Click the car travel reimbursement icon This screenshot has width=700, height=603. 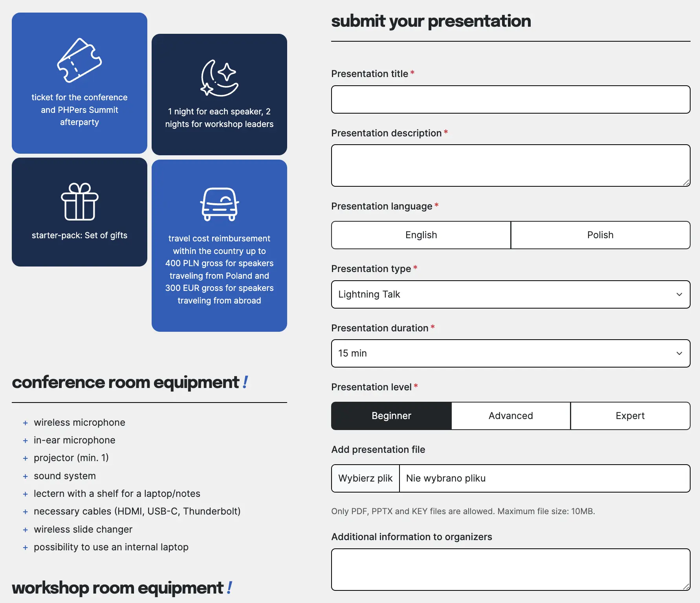[219, 204]
